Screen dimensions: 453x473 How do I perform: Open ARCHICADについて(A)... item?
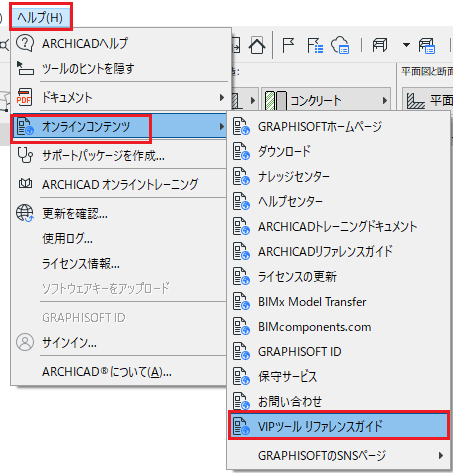click(120, 372)
